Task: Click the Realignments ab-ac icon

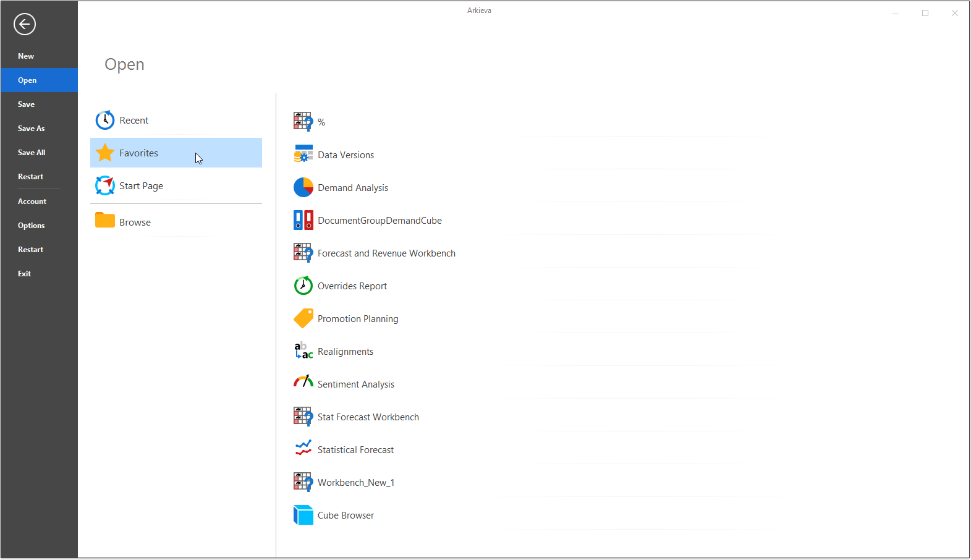Action: [303, 350]
